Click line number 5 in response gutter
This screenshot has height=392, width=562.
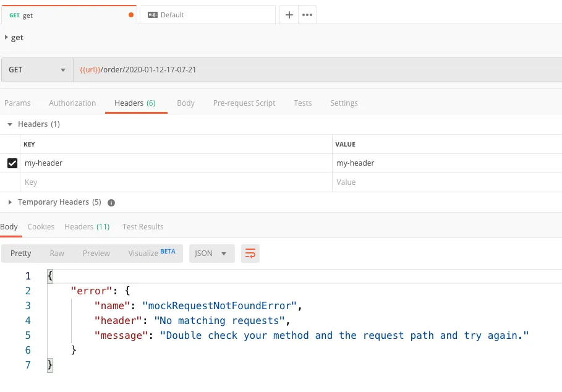28,335
